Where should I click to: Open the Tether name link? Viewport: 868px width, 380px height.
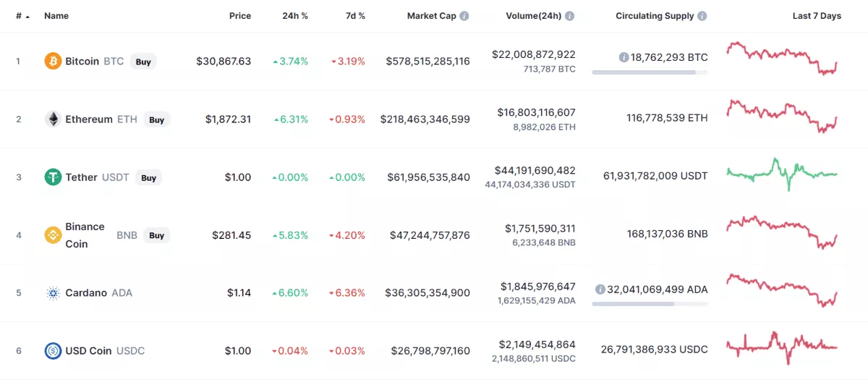pyautogui.click(x=81, y=177)
